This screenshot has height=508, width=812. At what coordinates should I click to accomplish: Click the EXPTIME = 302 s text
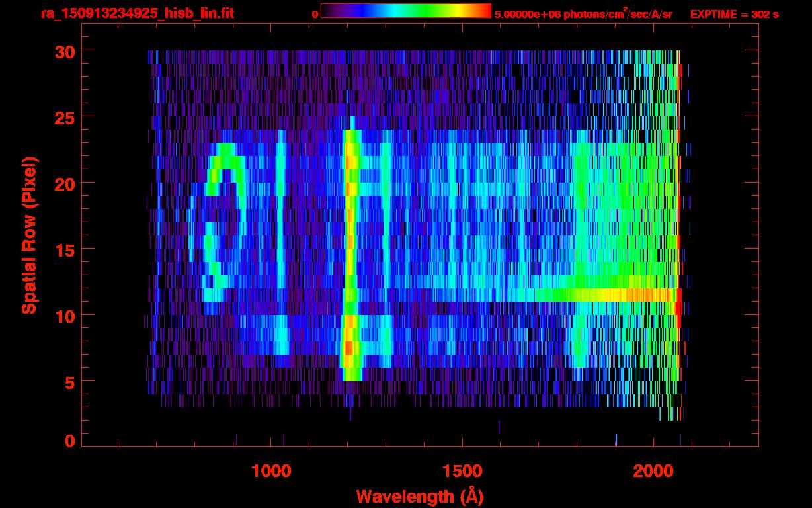coord(734,14)
